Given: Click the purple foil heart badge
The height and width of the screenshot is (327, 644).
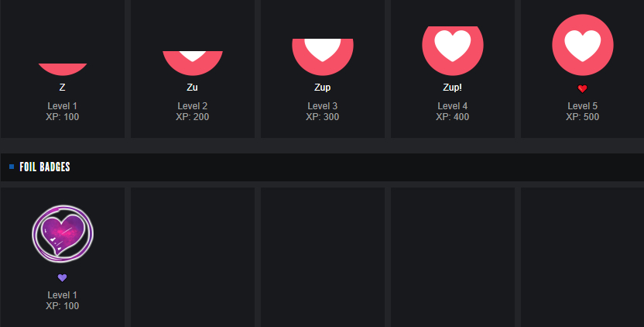Looking at the screenshot, I should [63, 234].
